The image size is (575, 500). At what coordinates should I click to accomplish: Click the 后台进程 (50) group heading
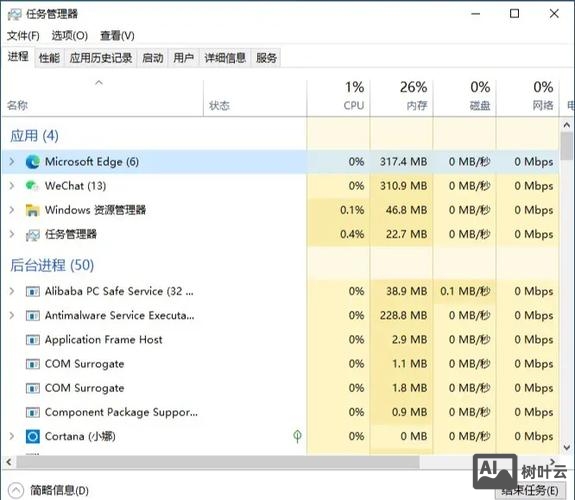click(52, 265)
